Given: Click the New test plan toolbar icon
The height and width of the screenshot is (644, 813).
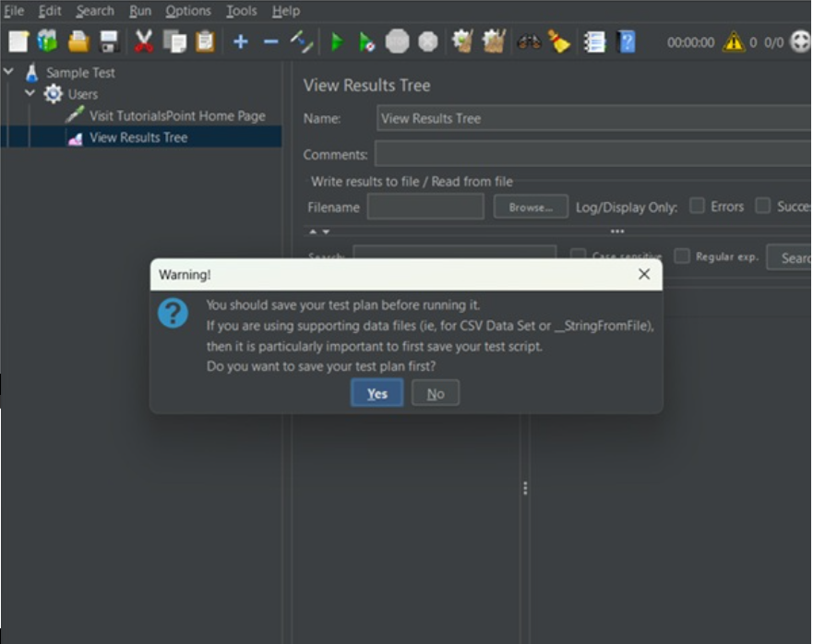Looking at the screenshot, I should (18, 42).
